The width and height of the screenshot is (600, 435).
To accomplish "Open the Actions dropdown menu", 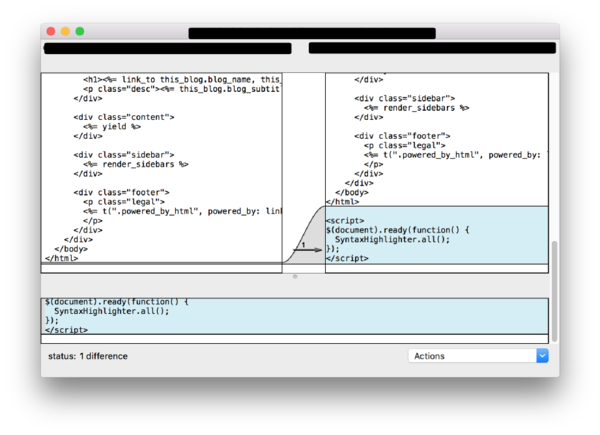I will tap(478, 355).
